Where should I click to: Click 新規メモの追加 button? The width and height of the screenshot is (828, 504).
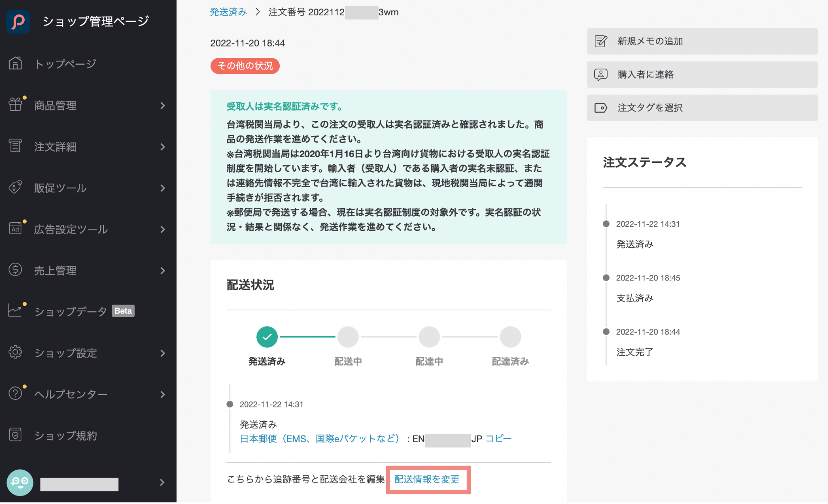(x=702, y=41)
